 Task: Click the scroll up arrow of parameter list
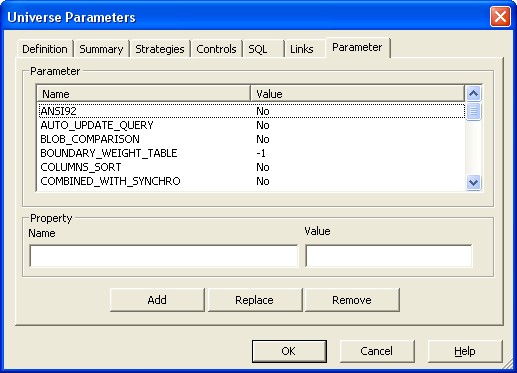click(474, 94)
